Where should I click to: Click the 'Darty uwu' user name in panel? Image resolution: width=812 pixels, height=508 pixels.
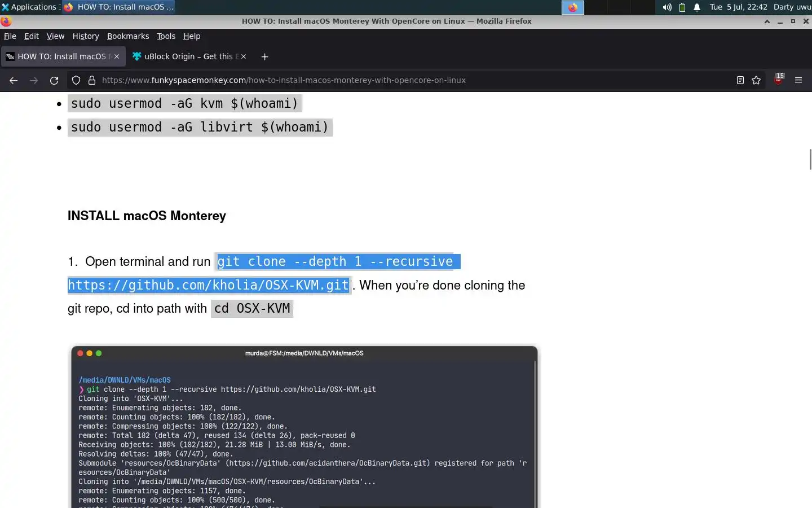(x=792, y=7)
